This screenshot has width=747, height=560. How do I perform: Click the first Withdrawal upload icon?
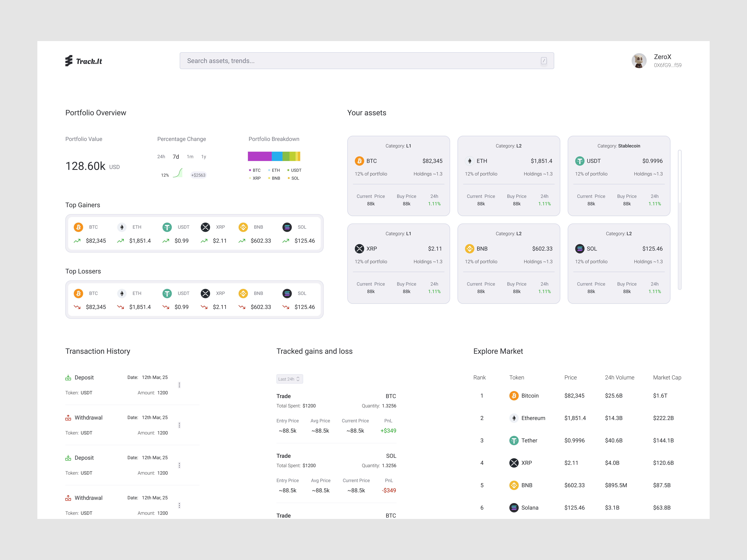pyautogui.click(x=68, y=418)
